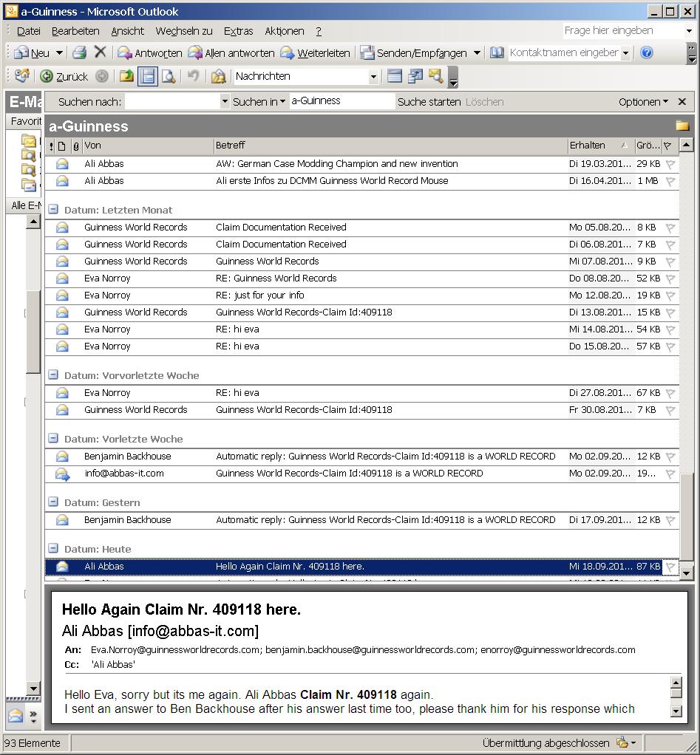Click the address book icon
This screenshot has width=700, height=755.
[497, 52]
